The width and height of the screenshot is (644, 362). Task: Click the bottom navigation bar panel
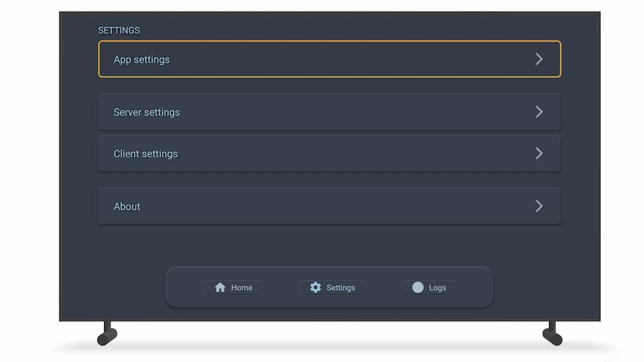pos(329,287)
